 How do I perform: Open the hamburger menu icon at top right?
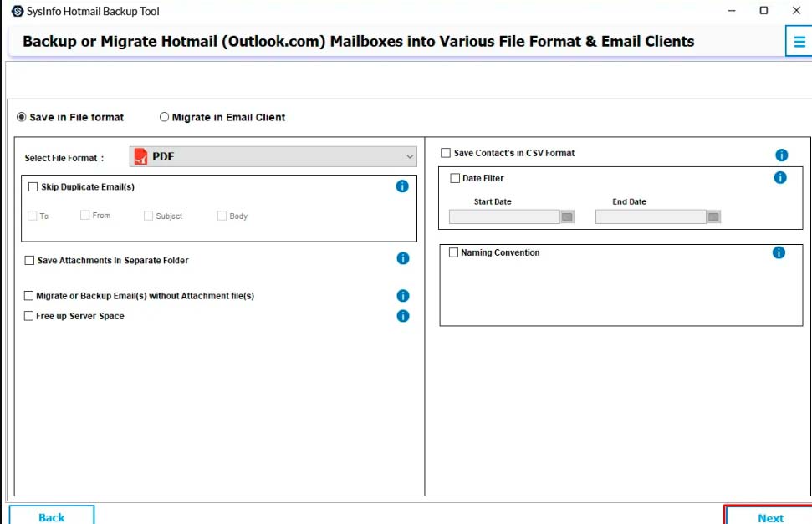tap(799, 42)
